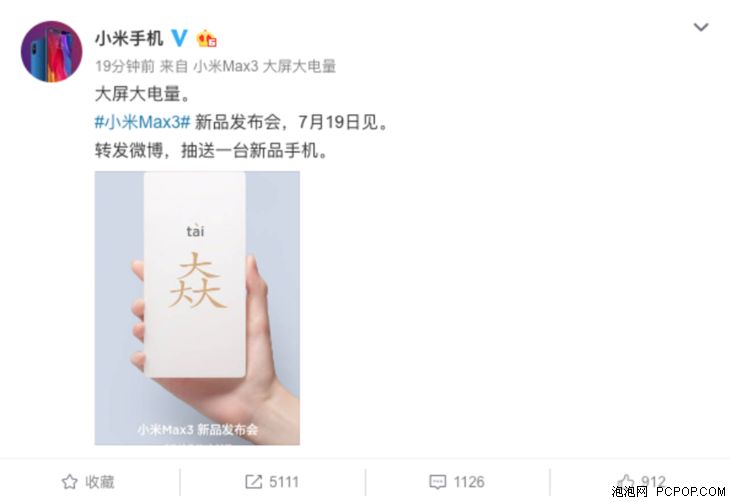Click the 收藏 label

tap(100, 482)
